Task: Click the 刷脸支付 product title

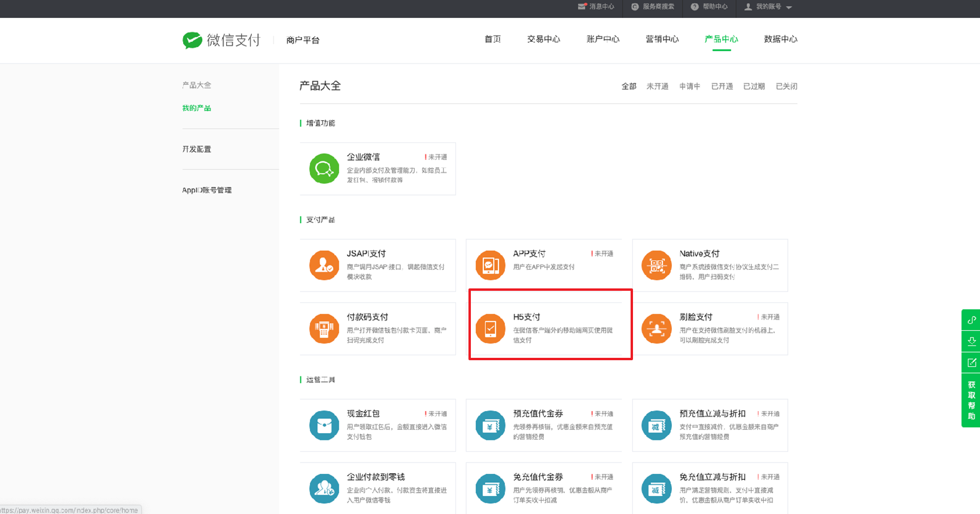Action: pyautogui.click(x=696, y=317)
